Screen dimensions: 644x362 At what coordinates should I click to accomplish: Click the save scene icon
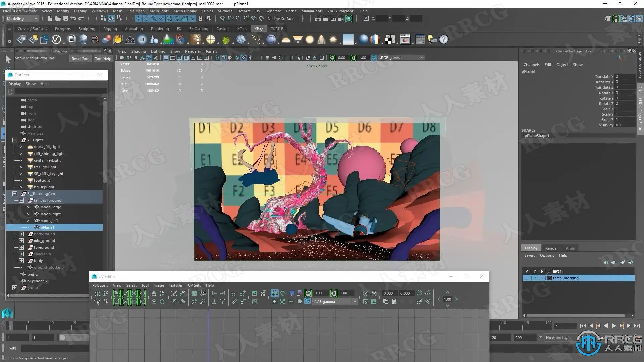(66, 19)
